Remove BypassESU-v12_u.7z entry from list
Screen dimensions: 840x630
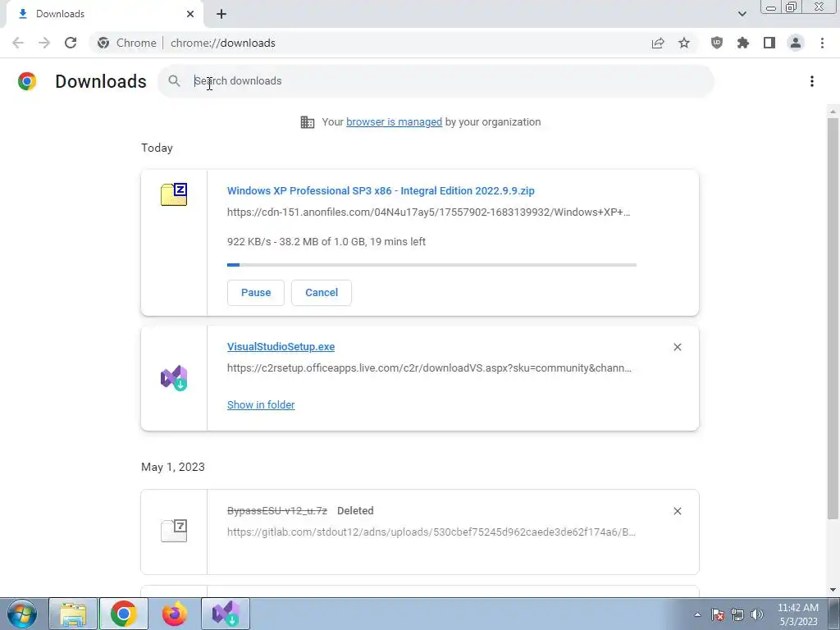tap(677, 511)
